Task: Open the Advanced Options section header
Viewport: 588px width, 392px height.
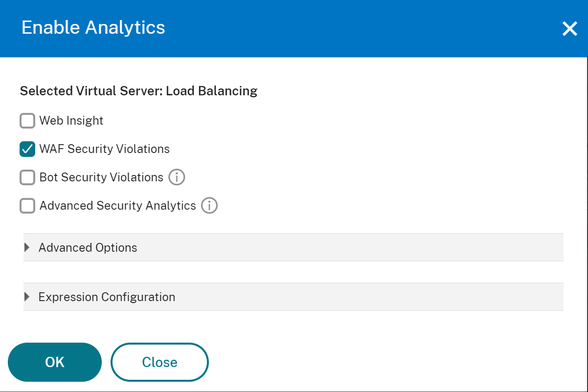Action: pyautogui.click(x=294, y=247)
